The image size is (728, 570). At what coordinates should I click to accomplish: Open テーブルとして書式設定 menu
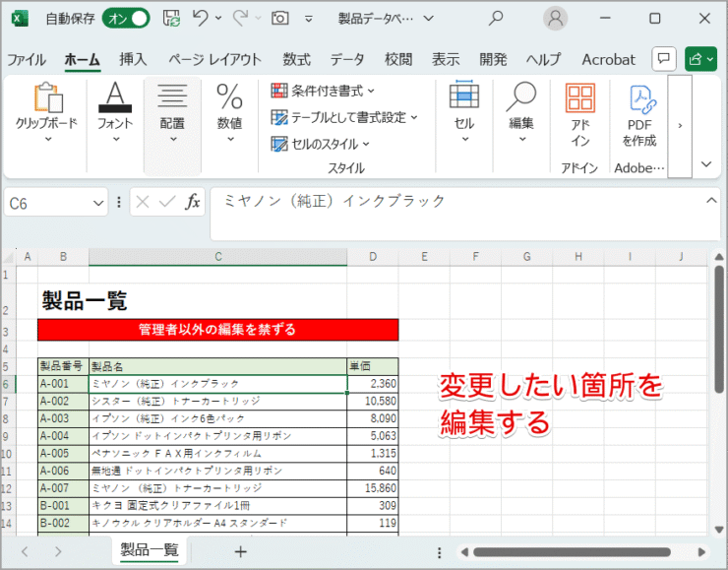(x=344, y=117)
